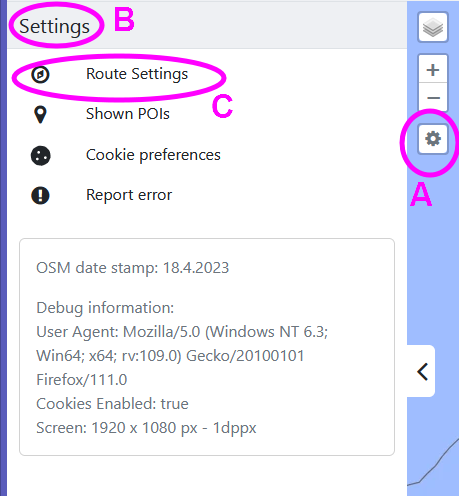The image size is (459, 496).
Task: Click the Settings panel heading
Action: pos(54,27)
